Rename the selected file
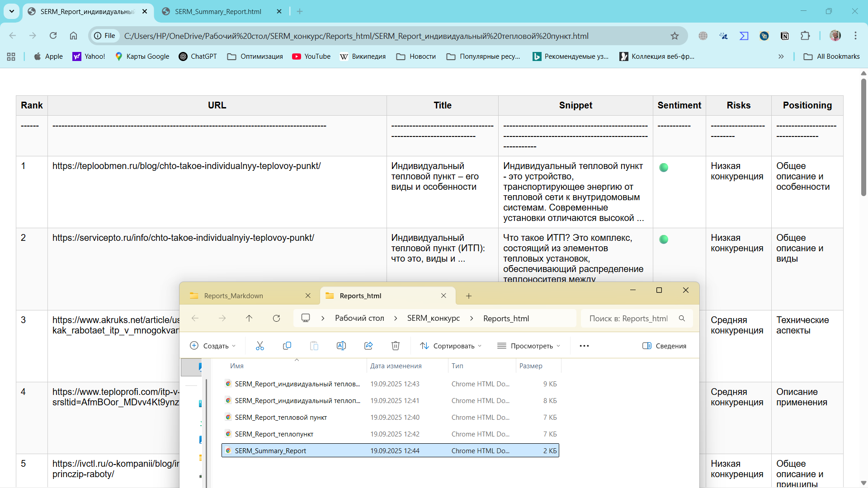Image resolution: width=868 pixels, height=488 pixels. [341, 346]
